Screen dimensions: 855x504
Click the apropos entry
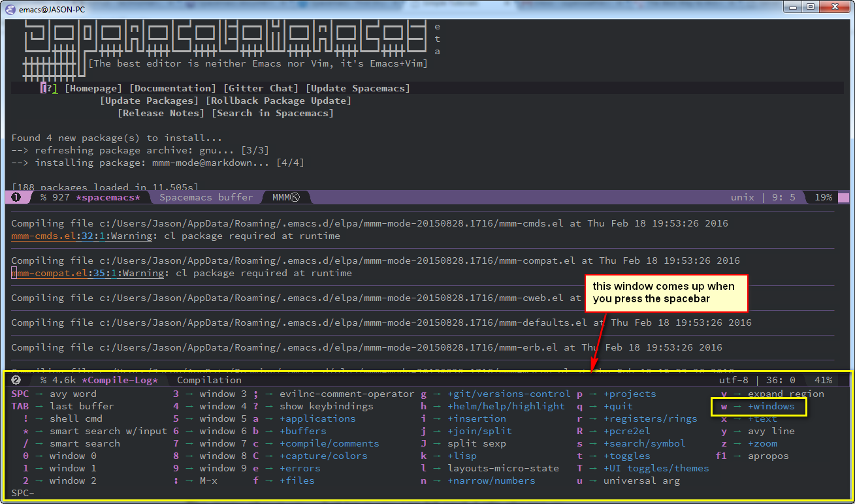768,456
